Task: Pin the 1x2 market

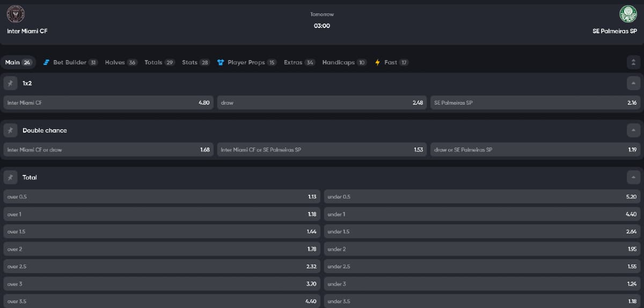Action: pos(10,83)
